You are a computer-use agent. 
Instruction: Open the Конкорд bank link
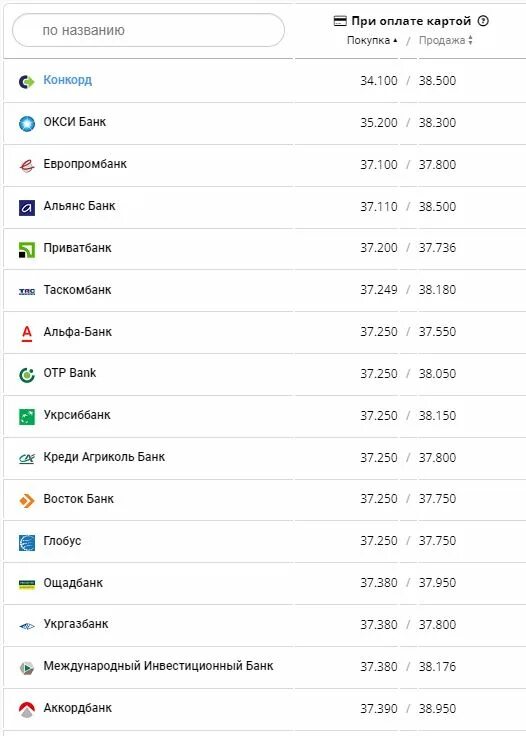(x=68, y=80)
